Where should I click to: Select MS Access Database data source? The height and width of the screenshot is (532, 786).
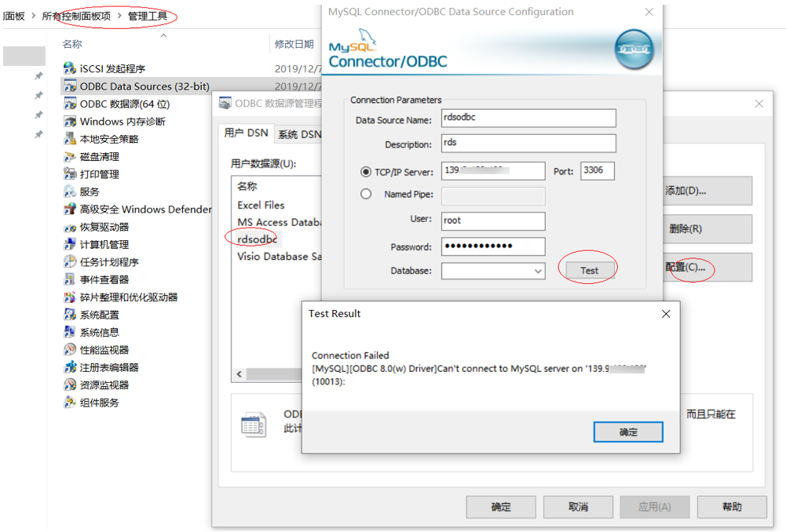coord(280,222)
